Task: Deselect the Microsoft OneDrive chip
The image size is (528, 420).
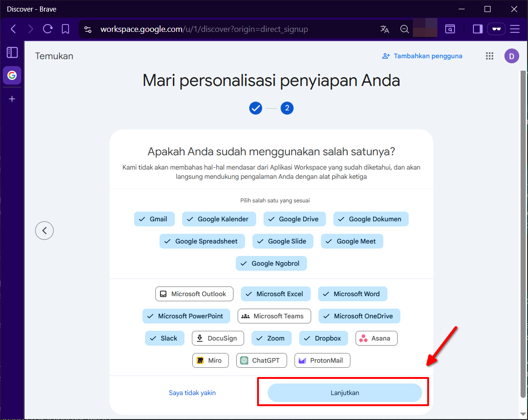Action: tap(359, 316)
